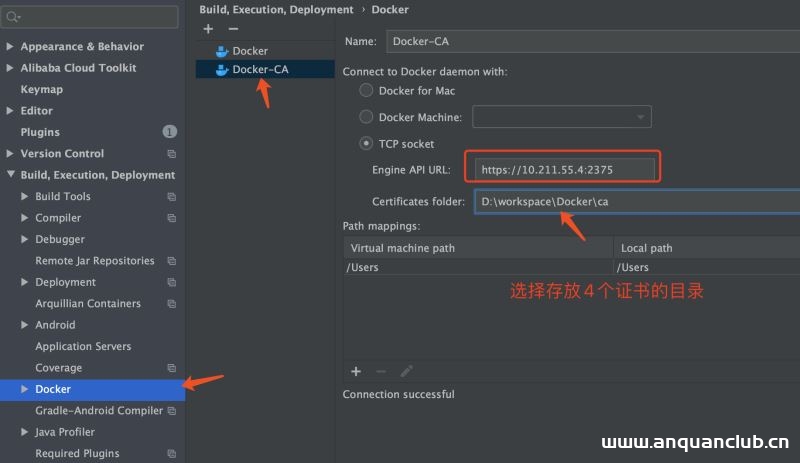Click the Engine API URL field

(x=565, y=169)
